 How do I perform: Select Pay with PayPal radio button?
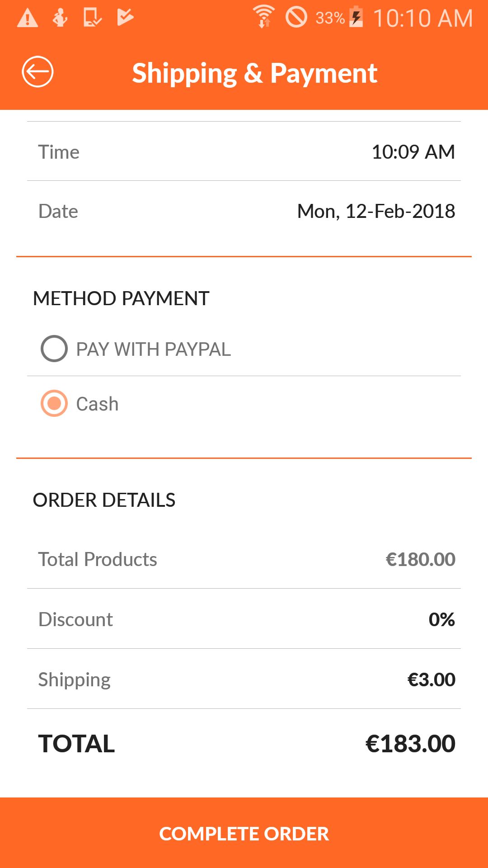tap(54, 349)
